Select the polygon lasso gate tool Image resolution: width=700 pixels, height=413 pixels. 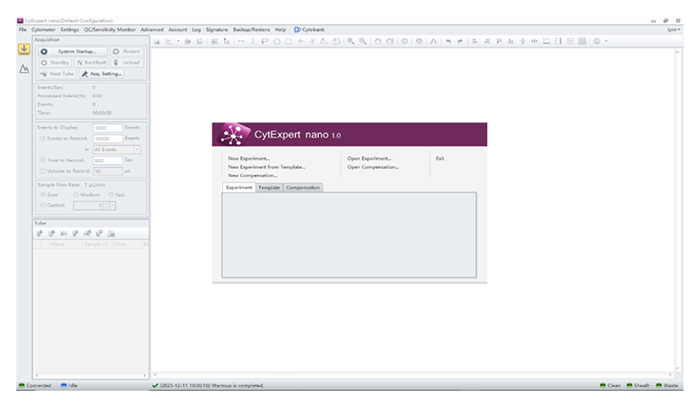265,42
